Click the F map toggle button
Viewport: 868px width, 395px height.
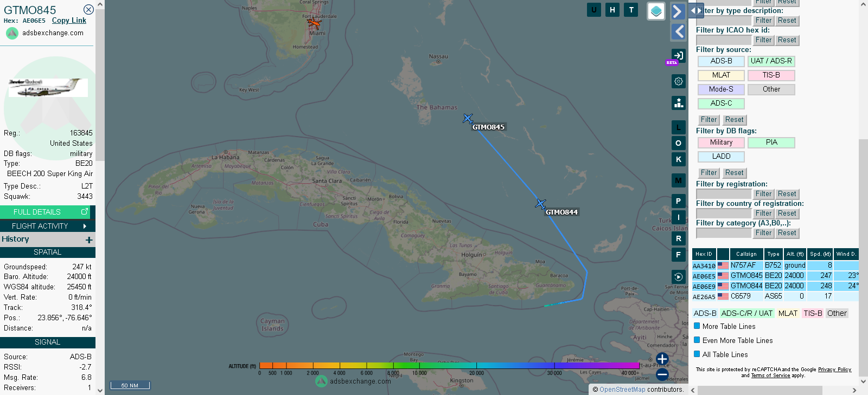point(678,255)
